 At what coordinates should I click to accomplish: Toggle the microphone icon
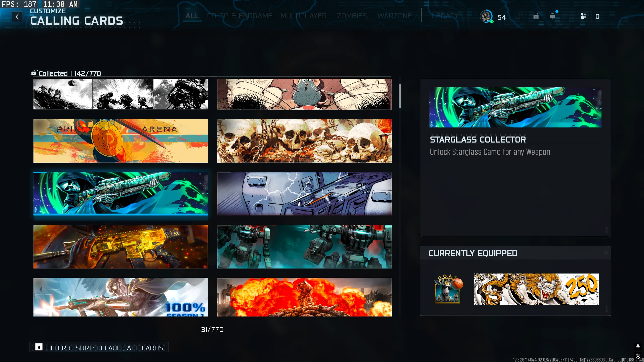pos(638,347)
